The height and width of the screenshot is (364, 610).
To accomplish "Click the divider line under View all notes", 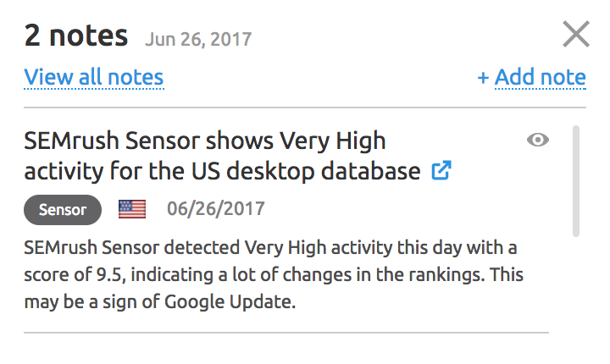I will point(305,108).
